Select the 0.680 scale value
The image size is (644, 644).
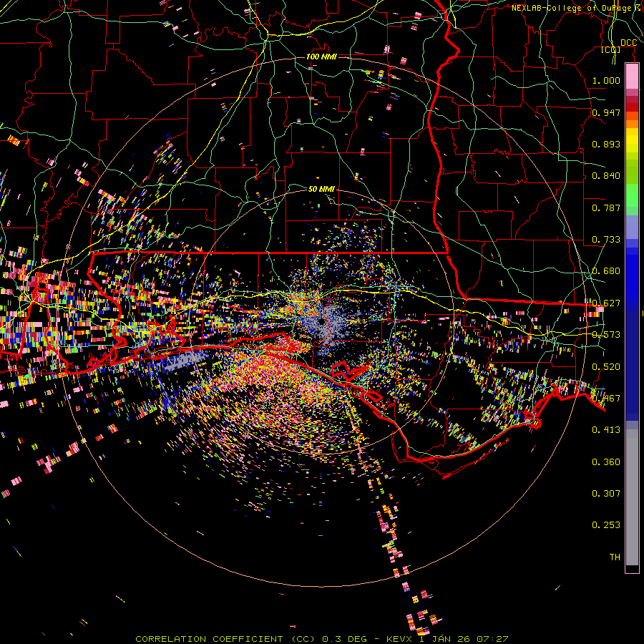(x=606, y=270)
